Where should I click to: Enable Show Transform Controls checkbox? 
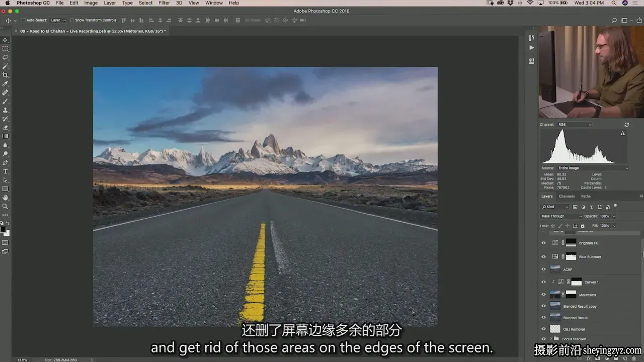pos(71,20)
